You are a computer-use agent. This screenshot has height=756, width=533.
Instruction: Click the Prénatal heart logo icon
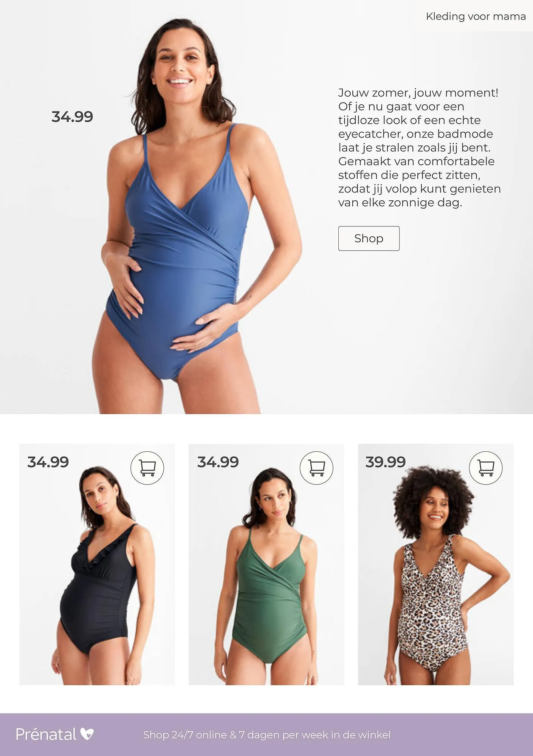coord(87,734)
